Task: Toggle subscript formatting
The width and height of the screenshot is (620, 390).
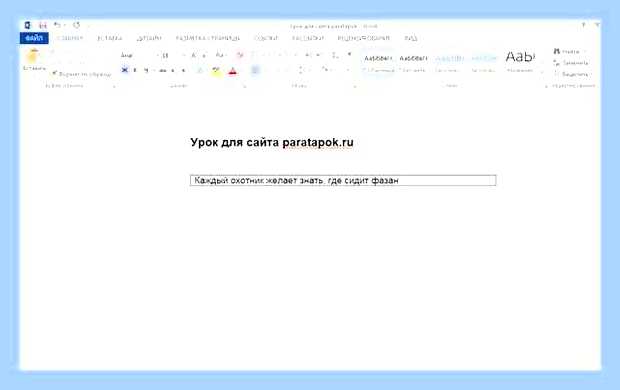Action: coord(173,71)
